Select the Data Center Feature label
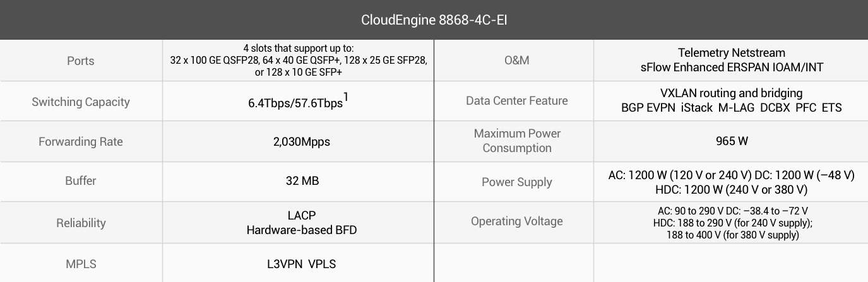 point(517,101)
